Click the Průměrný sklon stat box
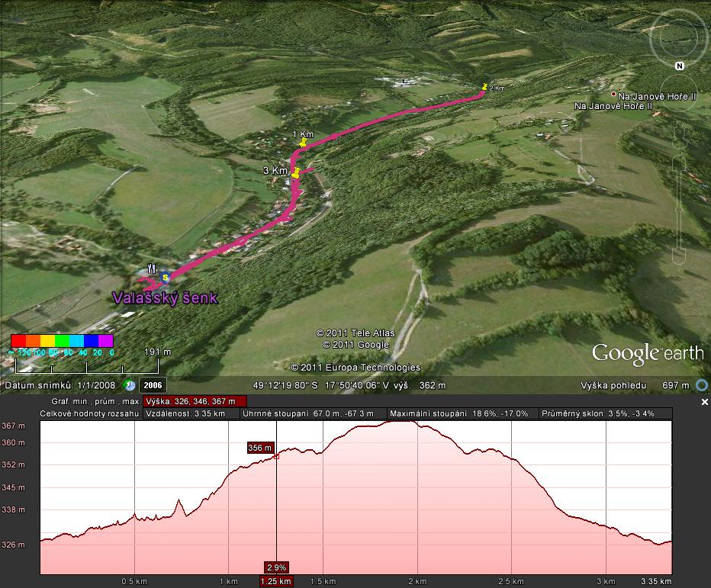The image size is (711, 588). [x=605, y=413]
